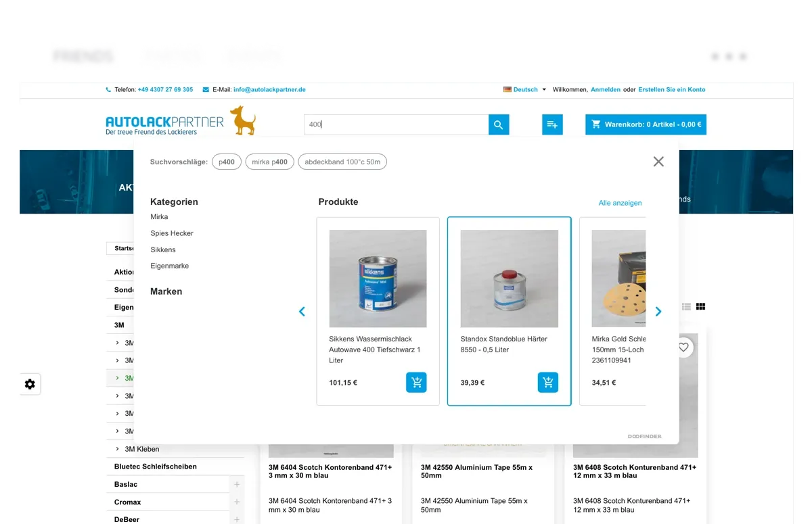This screenshot has width=812, height=524.
Task: Open the 3M Kleben subcategory
Action: 142,449
